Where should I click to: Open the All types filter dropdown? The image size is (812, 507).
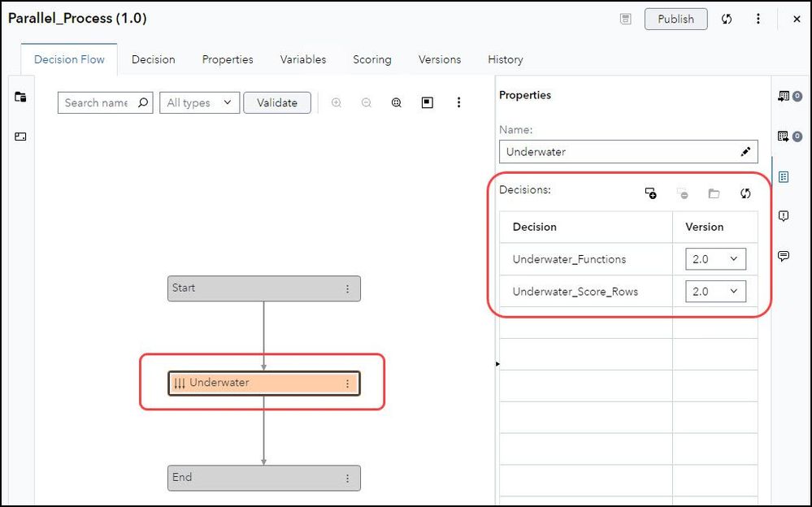pos(199,102)
